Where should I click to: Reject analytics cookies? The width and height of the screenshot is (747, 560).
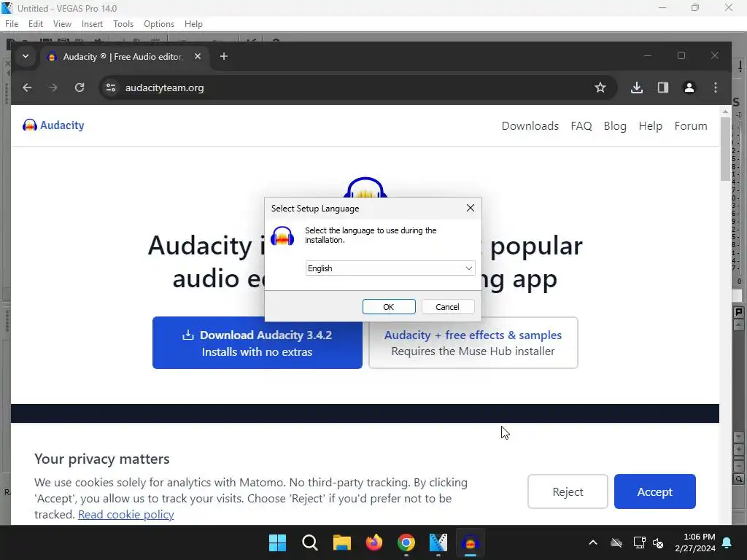pyautogui.click(x=568, y=491)
